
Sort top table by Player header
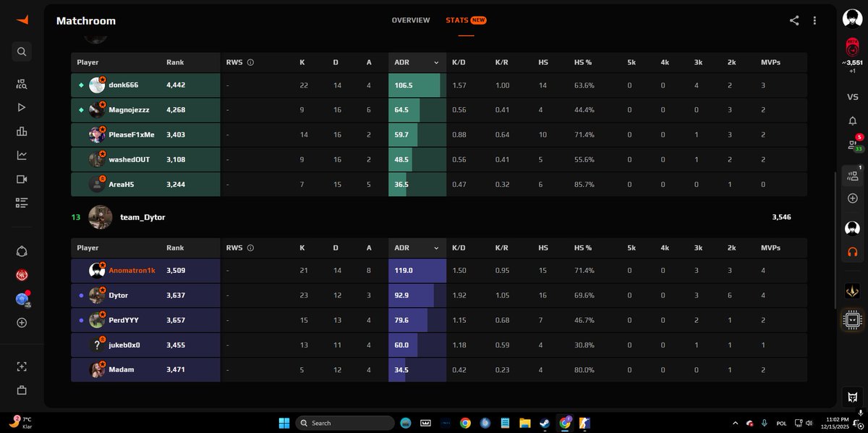(88, 62)
